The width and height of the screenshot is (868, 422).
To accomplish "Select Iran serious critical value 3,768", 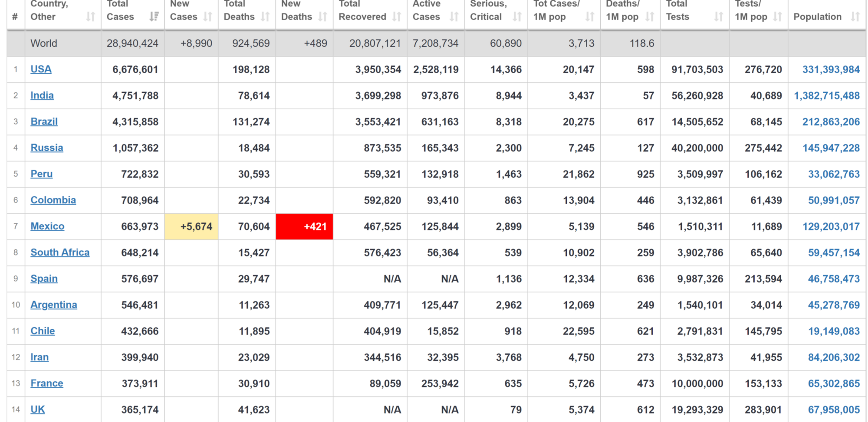I will pyautogui.click(x=509, y=357).
